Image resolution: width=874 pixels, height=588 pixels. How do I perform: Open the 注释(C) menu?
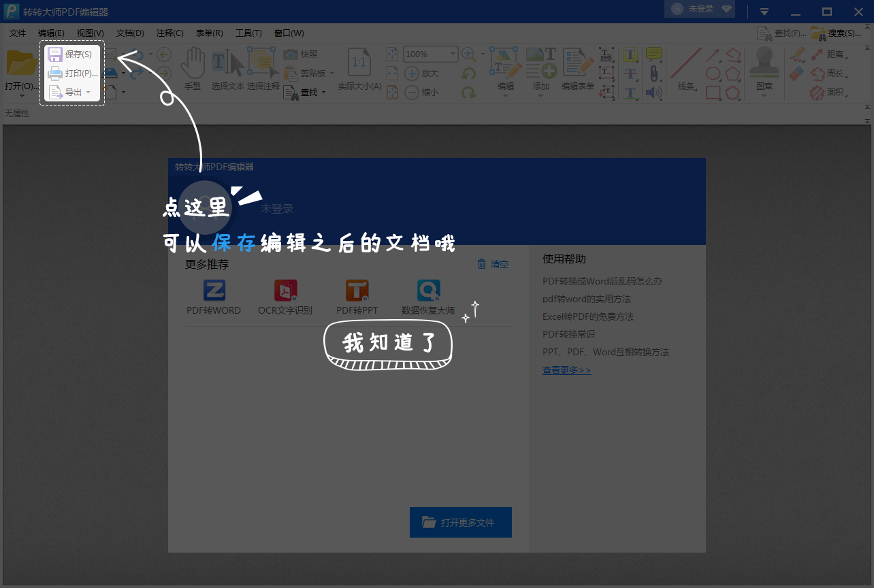(x=169, y=33)
